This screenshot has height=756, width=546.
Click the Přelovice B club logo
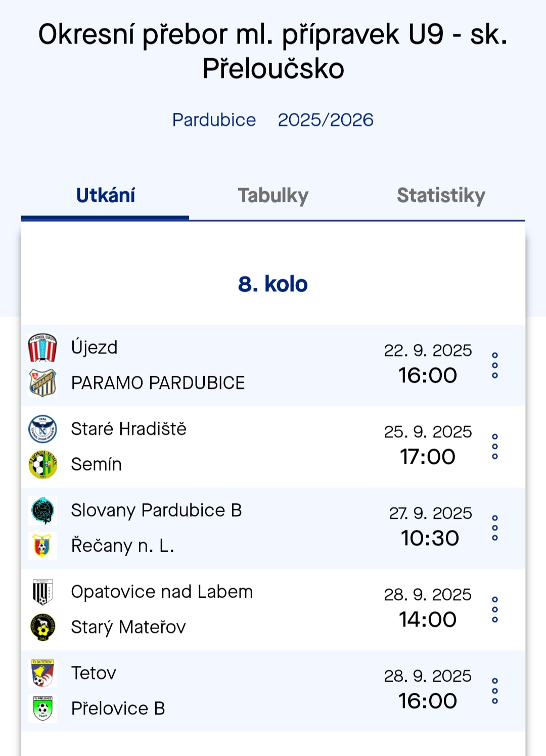(x=42, y=708)
